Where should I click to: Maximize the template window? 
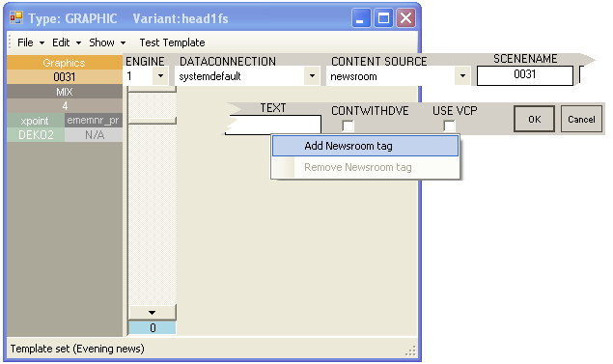click(x=383, y=18)
